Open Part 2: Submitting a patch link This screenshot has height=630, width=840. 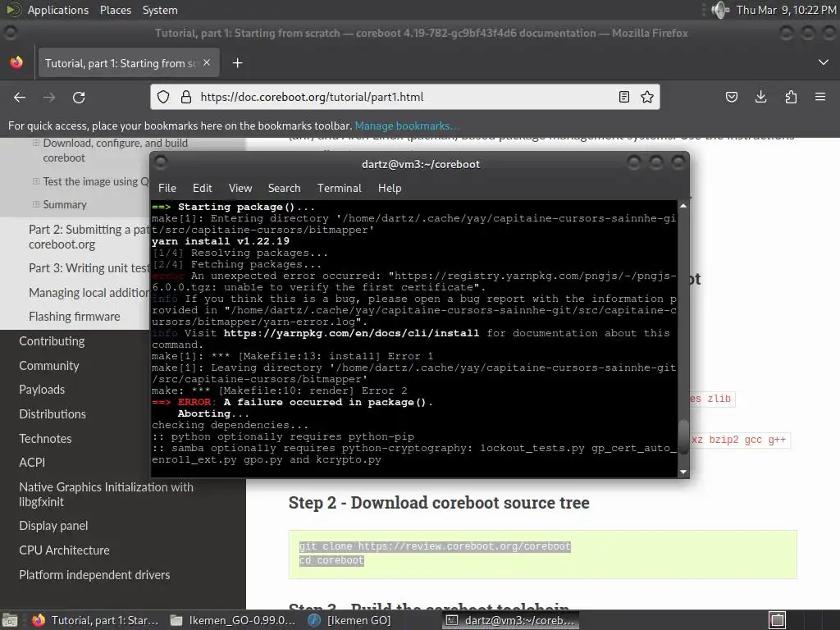pyautogui.click(x=89, y=237)
